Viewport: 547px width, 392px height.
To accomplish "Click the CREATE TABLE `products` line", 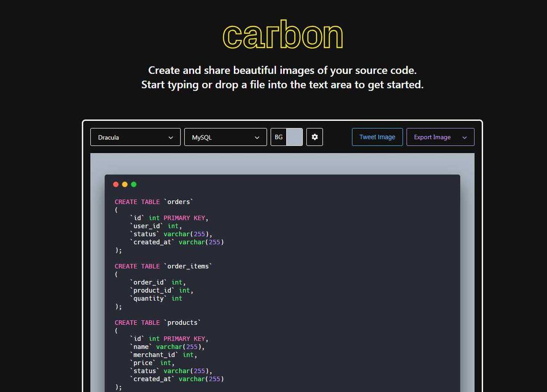I will (158, 323).
